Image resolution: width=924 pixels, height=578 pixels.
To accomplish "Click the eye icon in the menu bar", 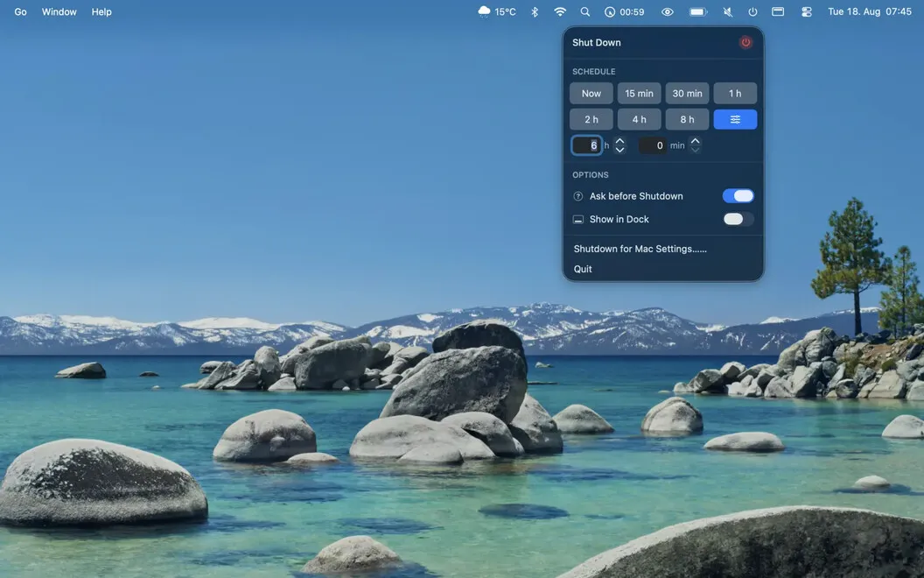I will (667, 11).
